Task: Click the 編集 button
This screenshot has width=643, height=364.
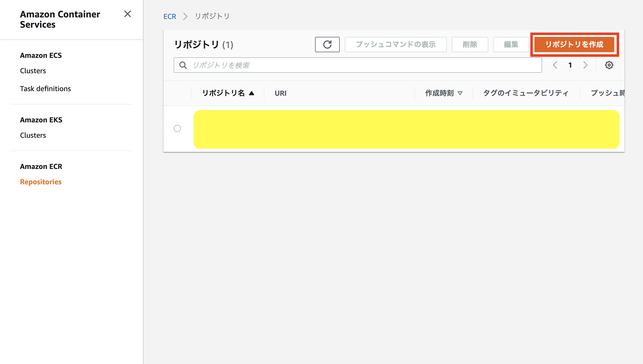Action: tap(511, 45)
